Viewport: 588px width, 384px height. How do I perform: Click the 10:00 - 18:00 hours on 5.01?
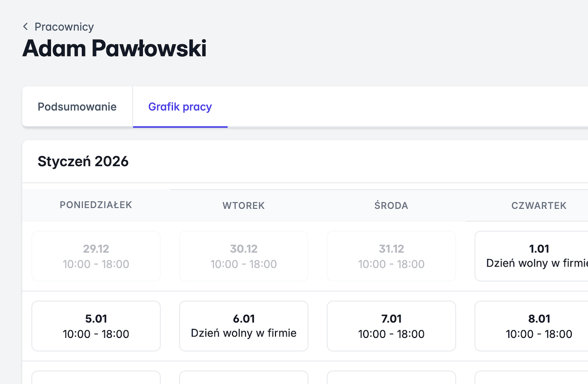coord(96,334)
